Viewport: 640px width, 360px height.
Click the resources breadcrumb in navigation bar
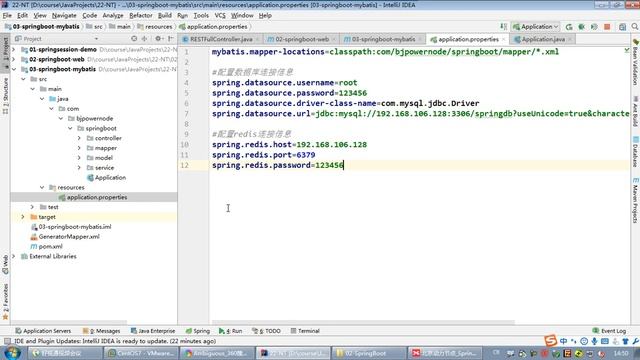(x=155, y=27)
